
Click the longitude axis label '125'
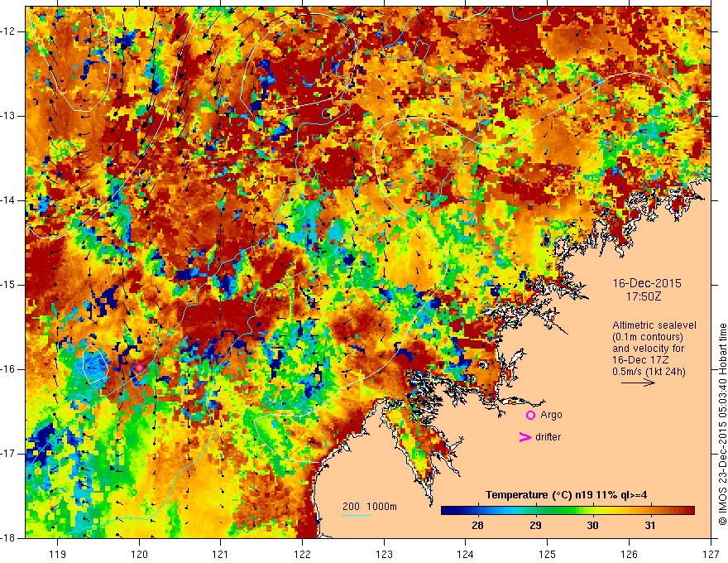click(x=548, y=554)
